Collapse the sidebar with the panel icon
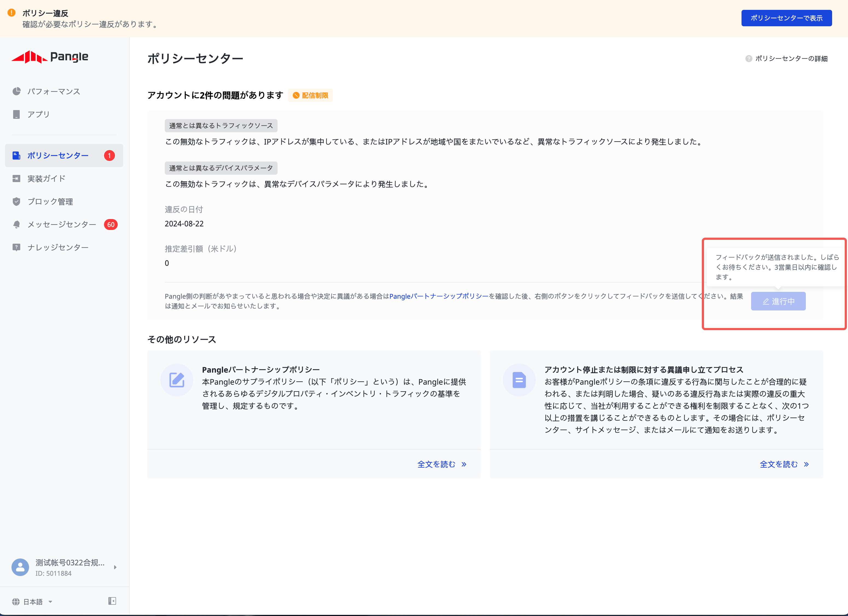 [112, 601]
